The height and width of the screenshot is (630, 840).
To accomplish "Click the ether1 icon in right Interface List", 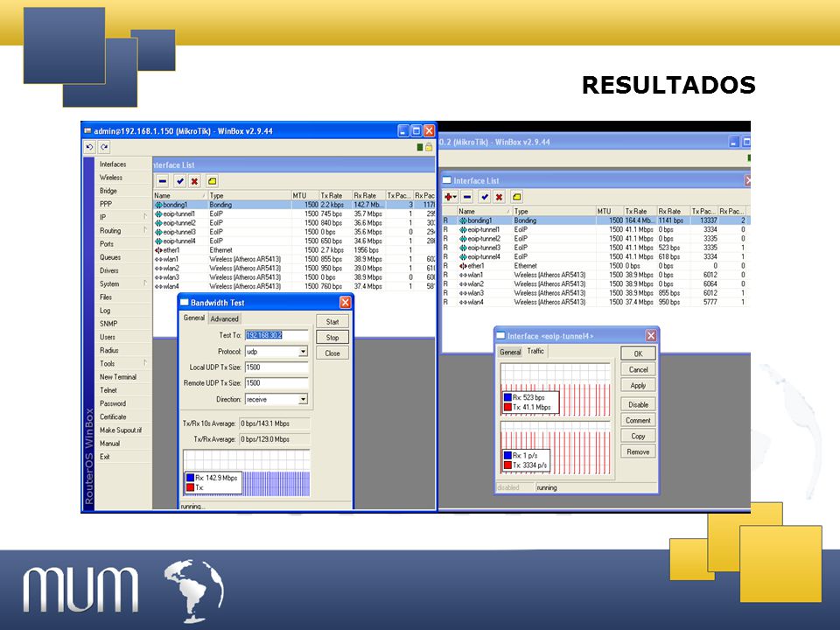I will [x=463, y=266].
